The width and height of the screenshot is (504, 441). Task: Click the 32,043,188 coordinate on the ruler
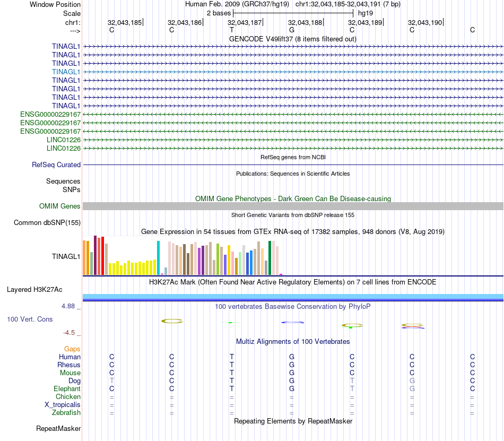[x=305, y=22]
